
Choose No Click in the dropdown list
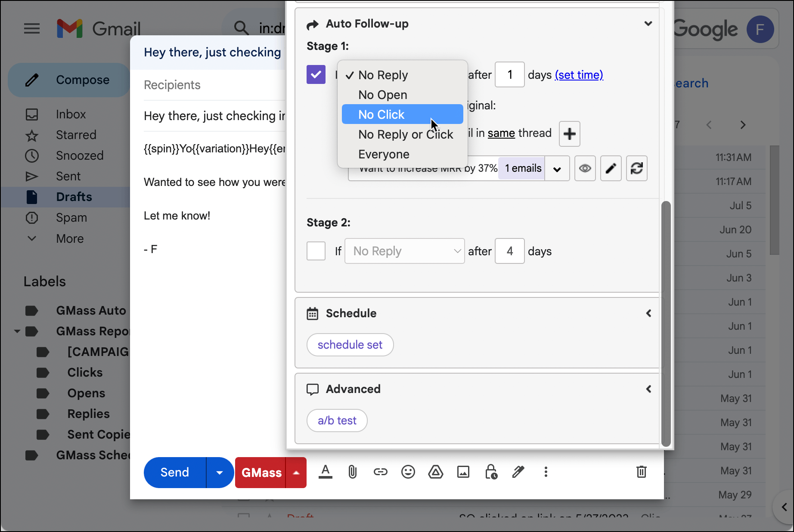(x=403, y=114)
